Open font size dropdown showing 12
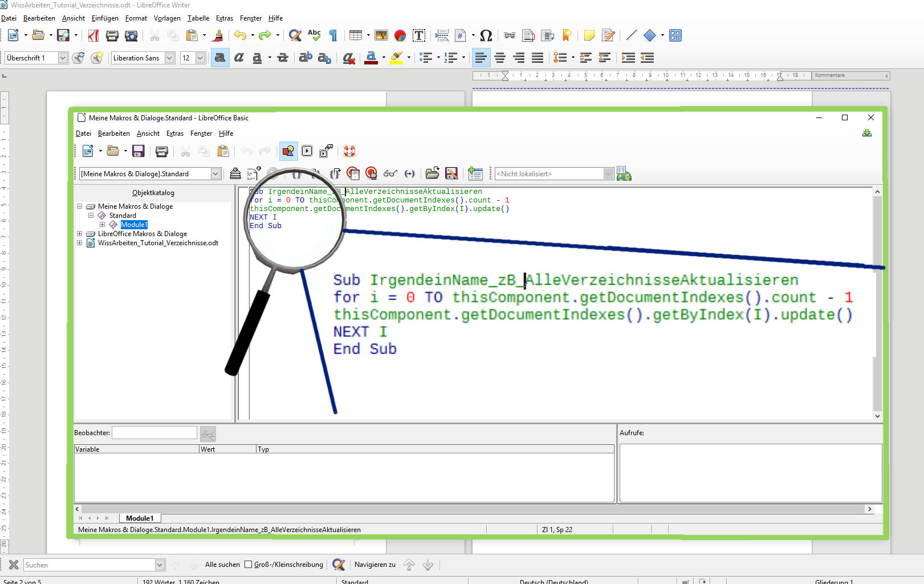Viewport: 924px width, 584px height. click(200, 58)
